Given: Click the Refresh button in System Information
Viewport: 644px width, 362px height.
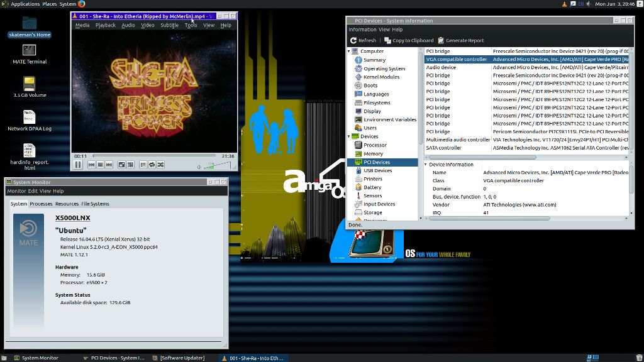Looking at the screenshot, I should [363, 40].
